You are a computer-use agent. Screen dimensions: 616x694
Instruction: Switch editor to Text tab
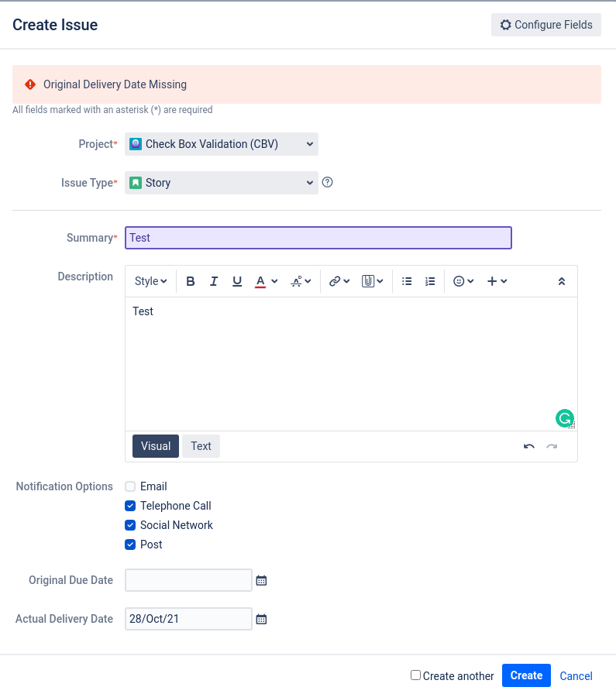201,445
